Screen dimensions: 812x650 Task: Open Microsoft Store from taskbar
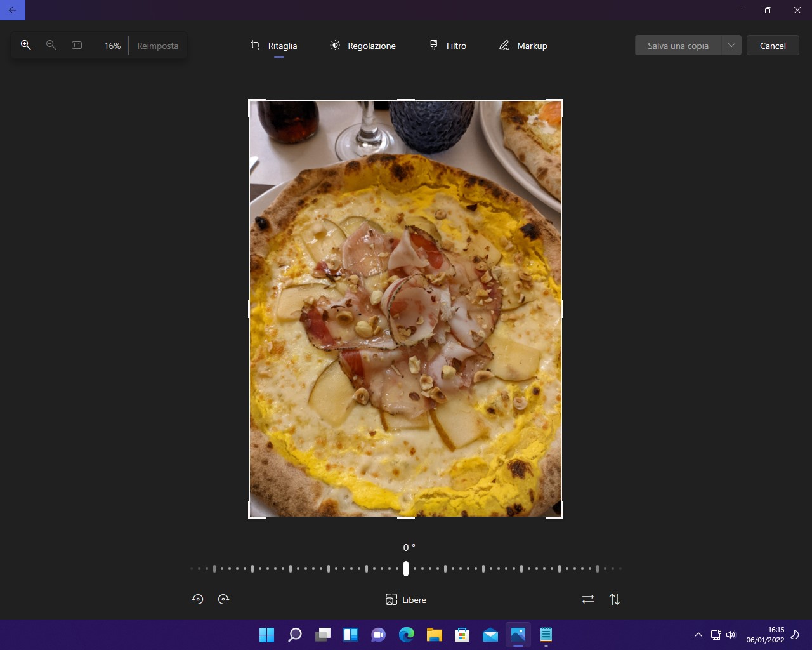(462, 635)
